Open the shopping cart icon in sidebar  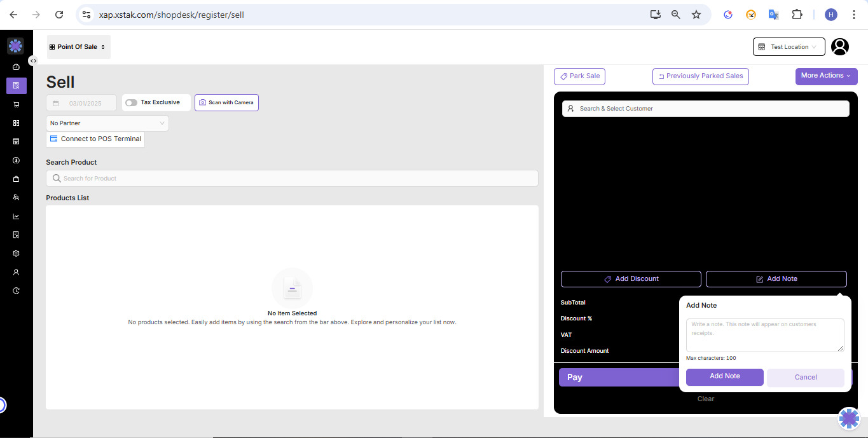[x=16, y=104]
